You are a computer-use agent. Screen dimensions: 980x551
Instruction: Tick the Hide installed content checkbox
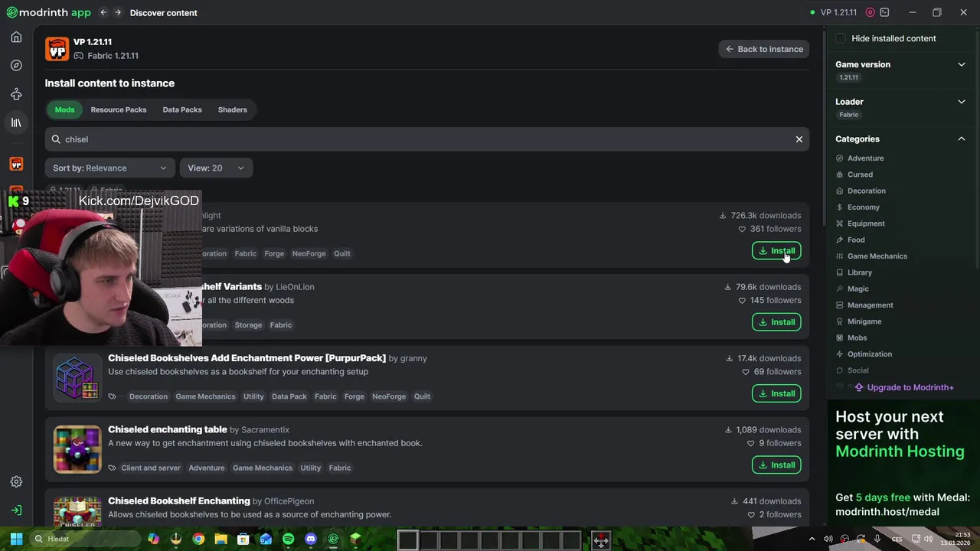click(x=841, y=38)
